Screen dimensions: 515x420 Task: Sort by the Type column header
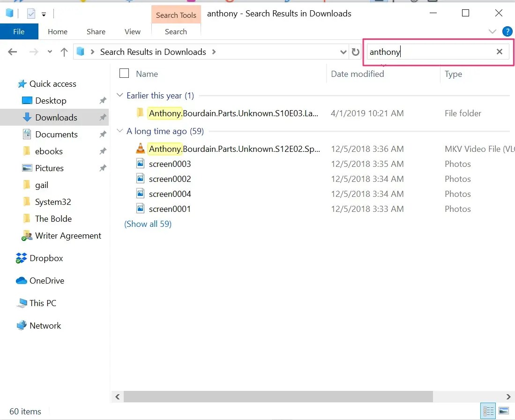pos(453,74)
